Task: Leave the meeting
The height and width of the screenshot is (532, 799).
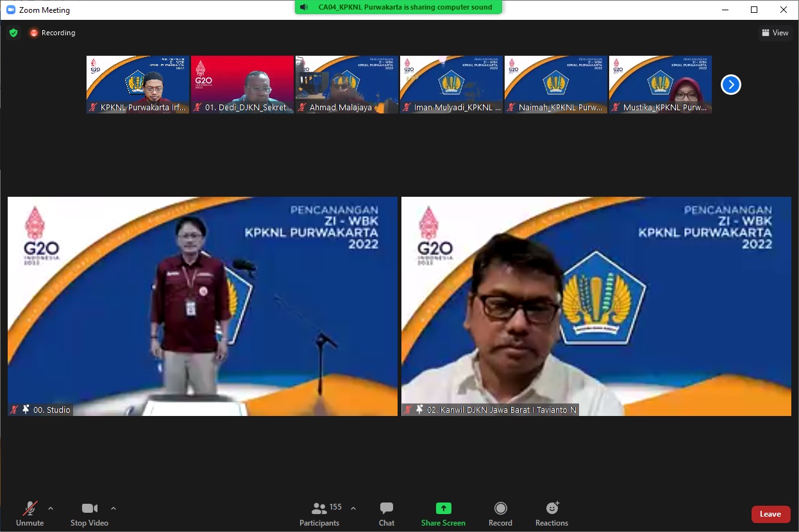Action: [770, 514]
